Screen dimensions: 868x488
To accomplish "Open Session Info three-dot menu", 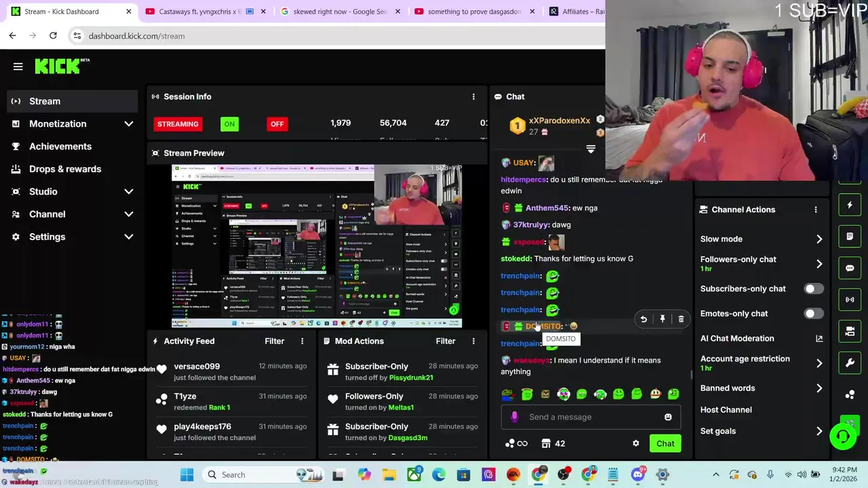I will (x=473, y=97).
